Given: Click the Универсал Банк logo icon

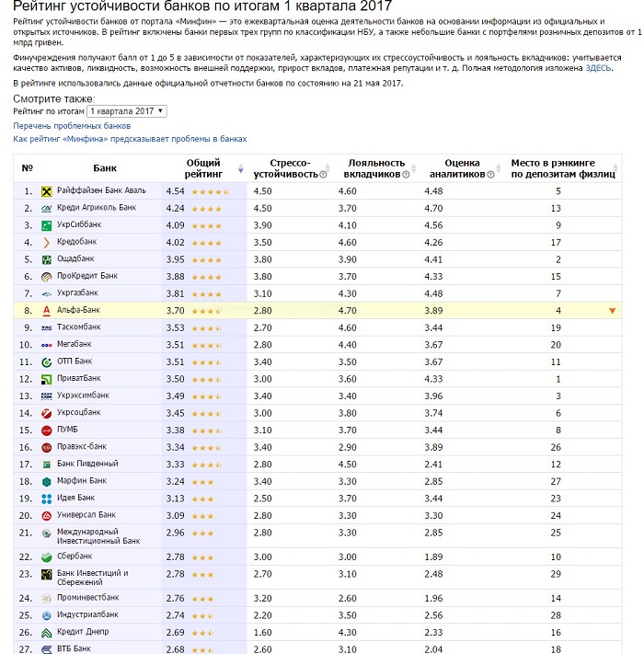Looking at the screenshot, I should coord(46,516).
